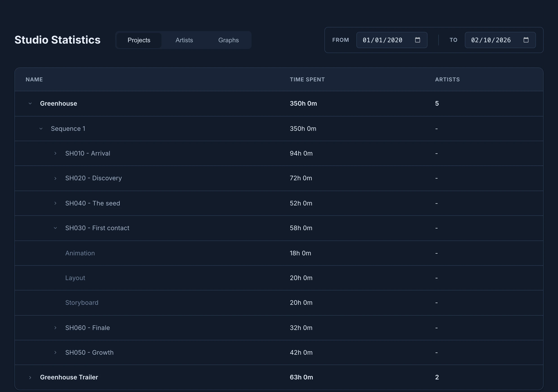Click artist count 2 for Greenhouse Trailer

coord(437,377)
